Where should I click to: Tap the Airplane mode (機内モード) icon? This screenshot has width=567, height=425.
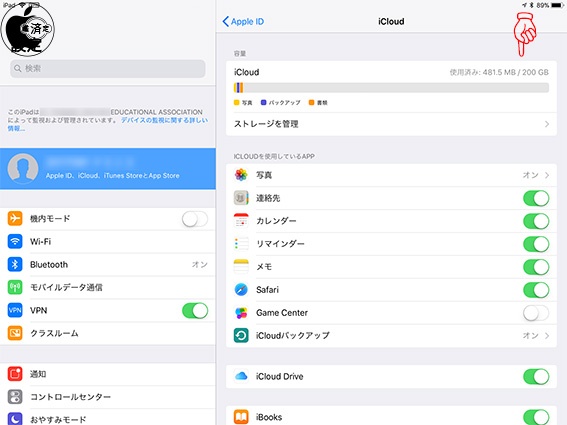(15, 218)
